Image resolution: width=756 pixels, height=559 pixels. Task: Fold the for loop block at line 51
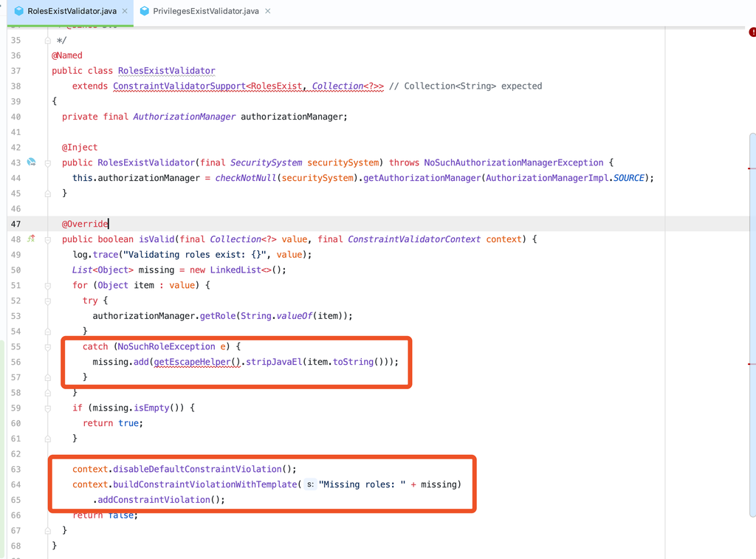click(x=47, y=285)
